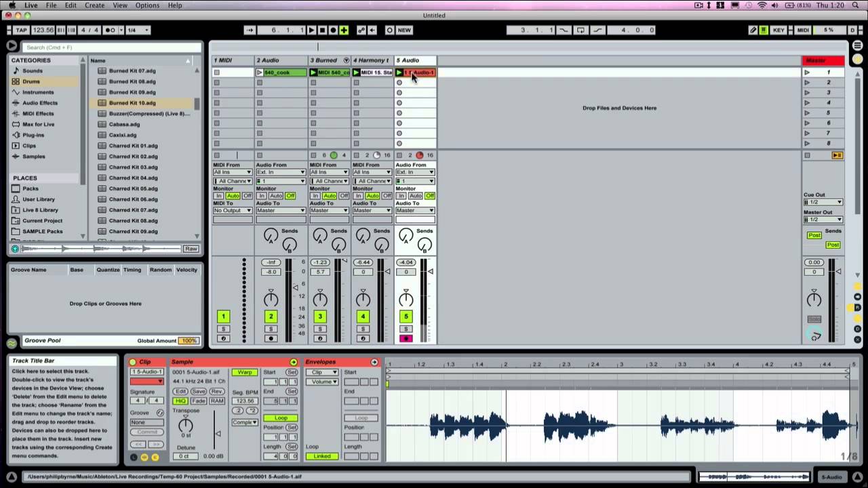Show or hide the Sample box arrow button

coord(294,362)
